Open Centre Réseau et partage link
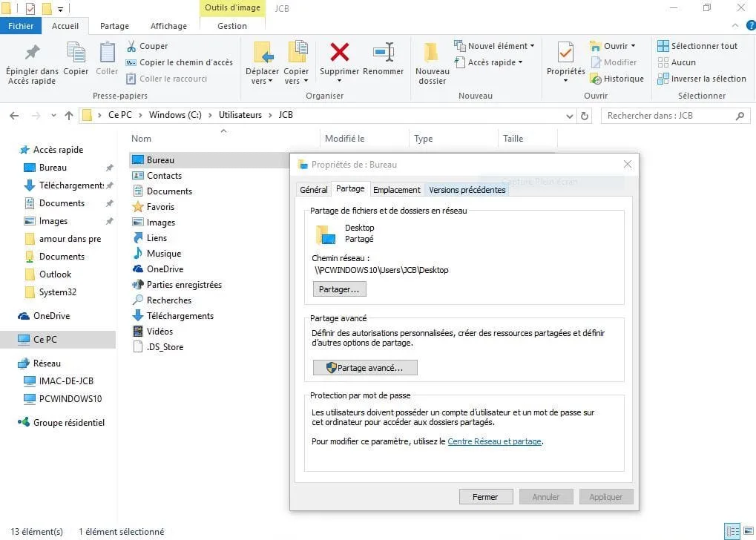This screenshot has height=540, width=756. [x=494, y=441]
